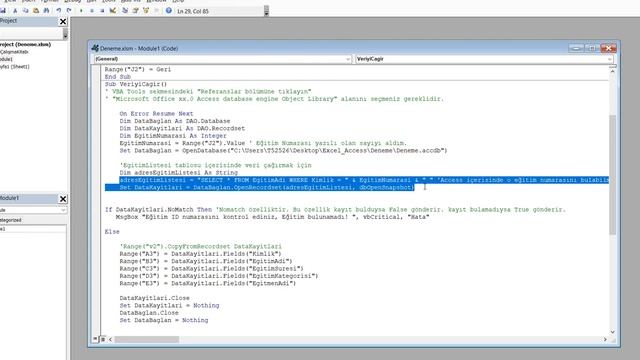Click the MsgBox error message line
The width and height of the screenshot is (640, 360).
(272, 217)
